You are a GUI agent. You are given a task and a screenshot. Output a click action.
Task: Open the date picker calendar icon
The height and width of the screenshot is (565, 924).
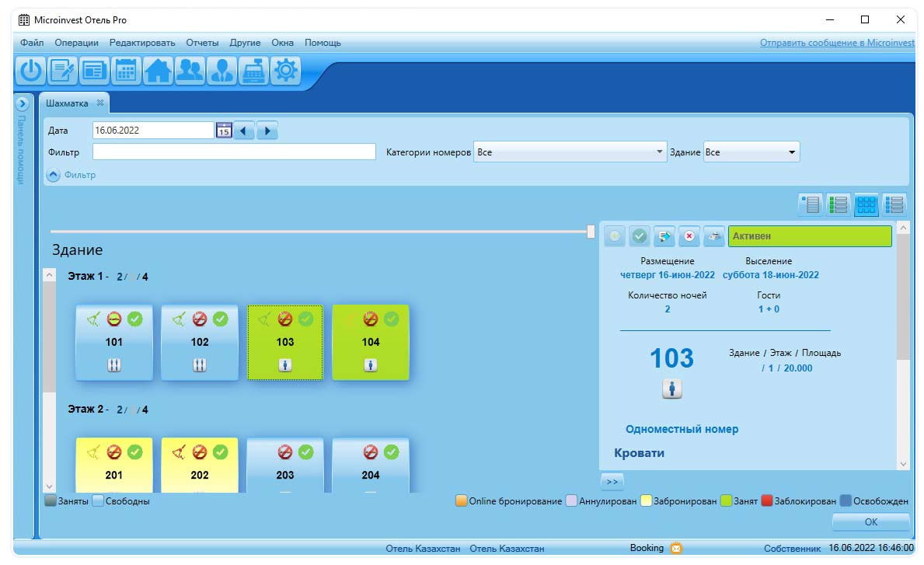tap(223, 131)
